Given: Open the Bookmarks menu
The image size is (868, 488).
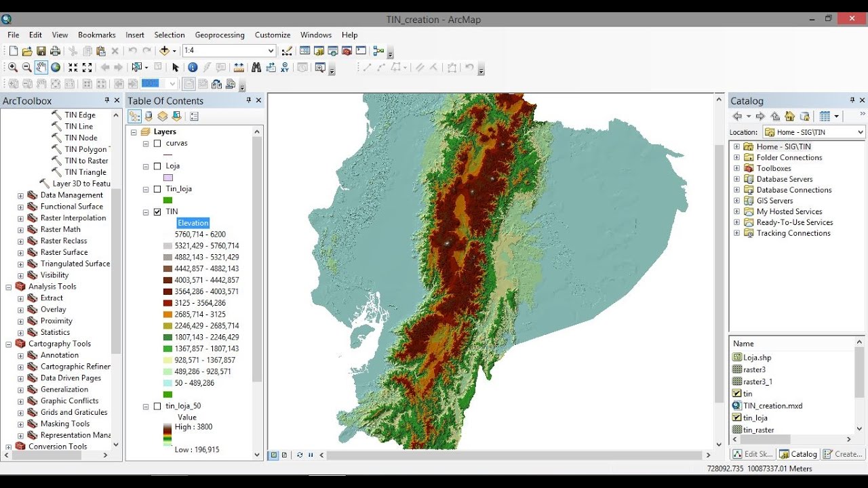Looking at the screenshot, I should click(x=96, y=35).
